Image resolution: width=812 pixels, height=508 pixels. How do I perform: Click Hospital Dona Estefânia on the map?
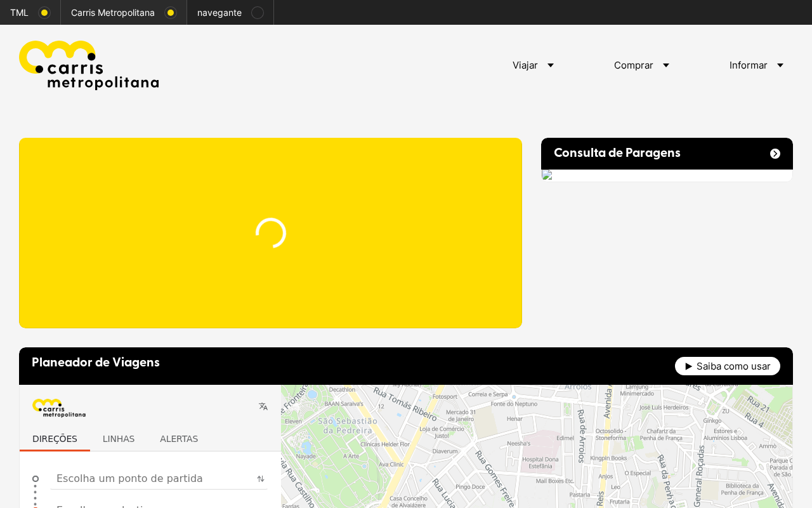(x=540, y=462)
